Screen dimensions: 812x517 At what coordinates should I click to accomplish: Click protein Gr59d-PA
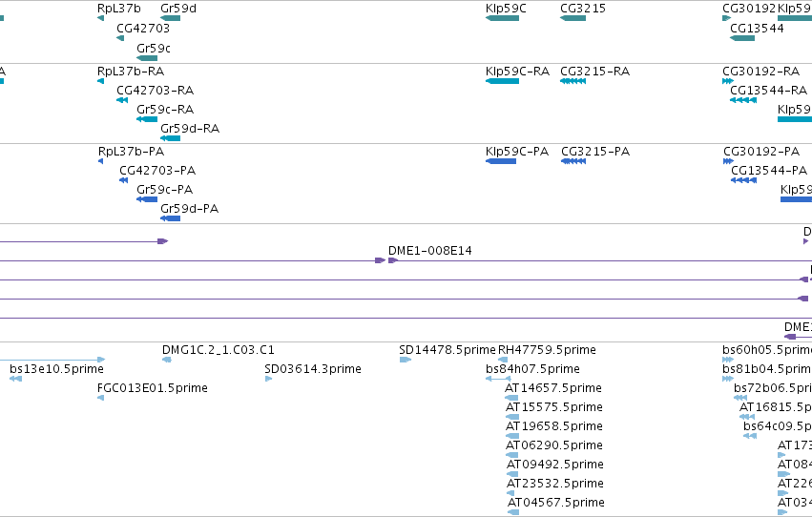click(x=171, y=218)
